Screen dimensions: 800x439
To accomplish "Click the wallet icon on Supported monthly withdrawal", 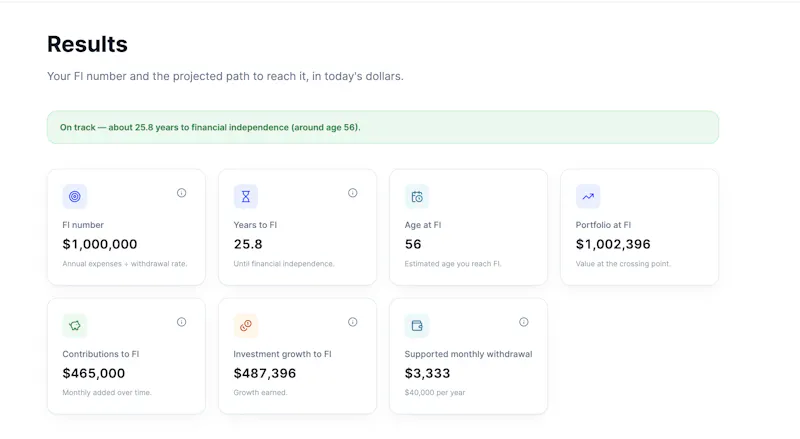I will [417, 326].
